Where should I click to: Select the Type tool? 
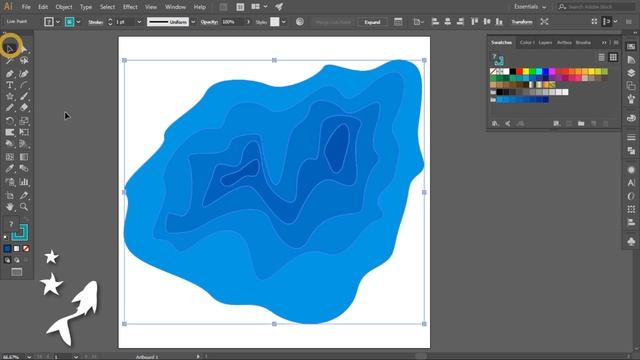(10, 85)
